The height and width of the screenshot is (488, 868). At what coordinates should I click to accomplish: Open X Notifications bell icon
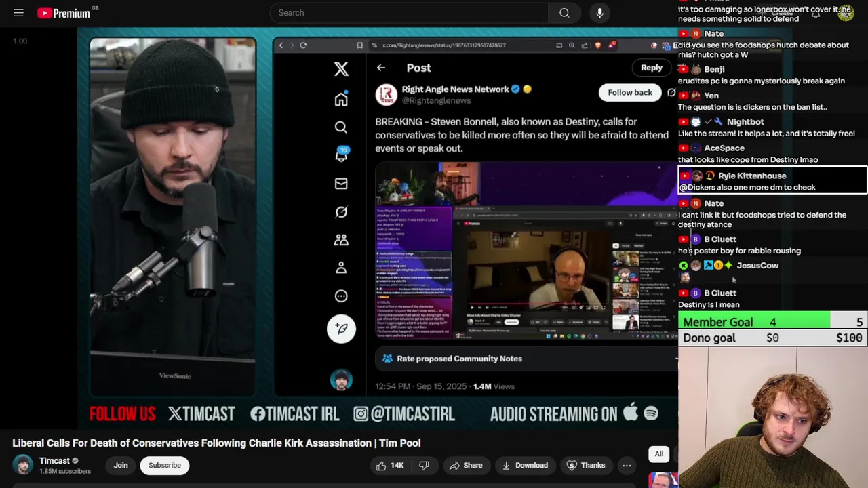341,155
